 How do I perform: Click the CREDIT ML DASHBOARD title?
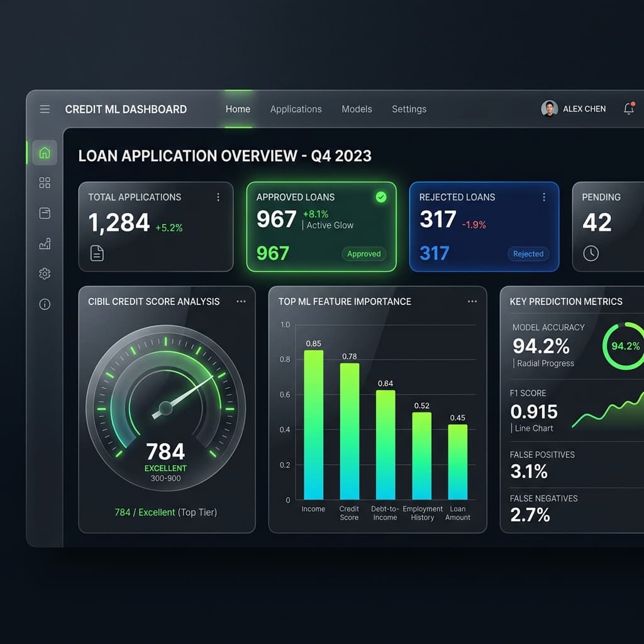126,109
